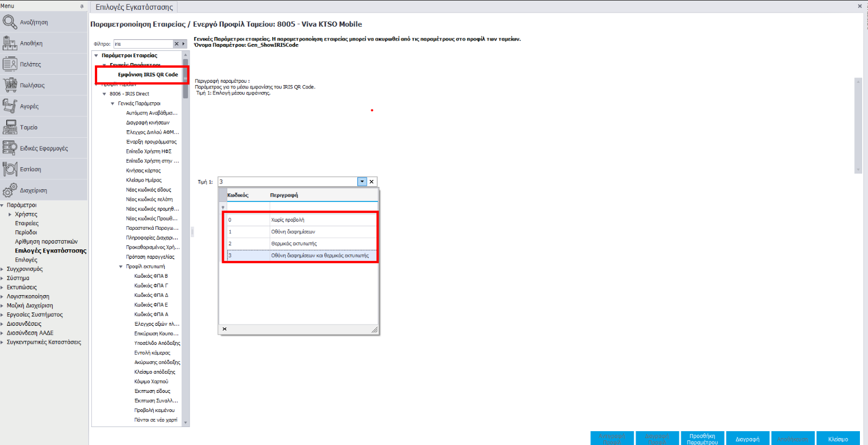Open the Πωλήσεις sales module
This screenshot has width=868, height=445.
pyautogui.click(x=43, y=85)
